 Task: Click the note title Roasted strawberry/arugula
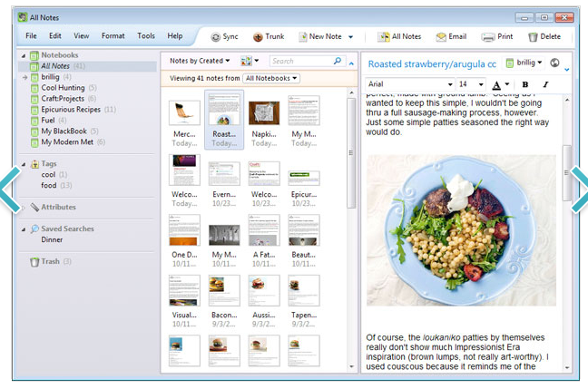[432, 63]
